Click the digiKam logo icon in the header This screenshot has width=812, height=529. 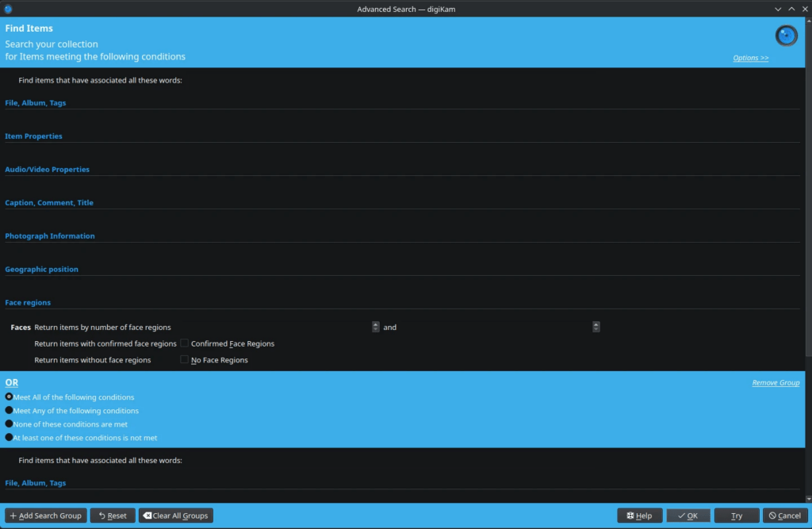(786, 36)
